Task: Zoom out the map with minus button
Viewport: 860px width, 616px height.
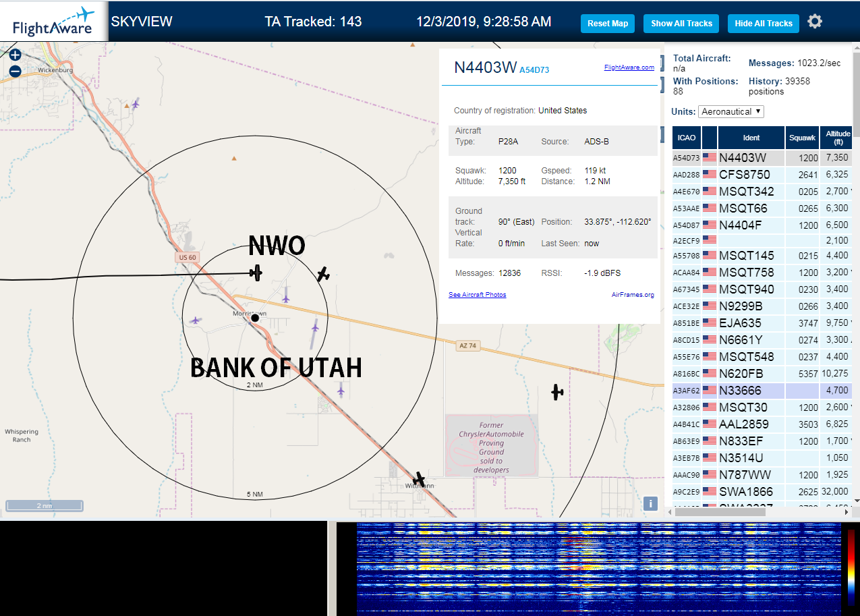Action: tap(15, 71)
